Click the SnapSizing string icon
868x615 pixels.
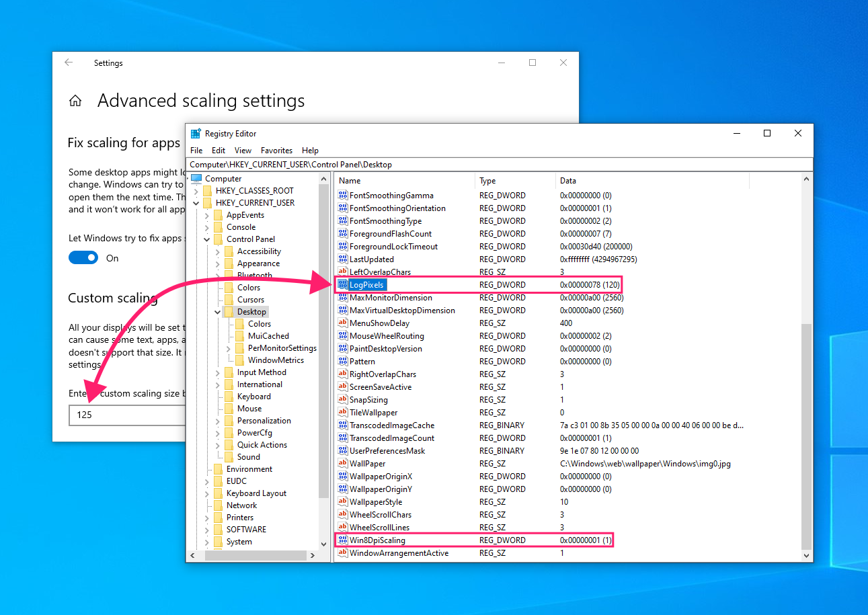pos(343,400)
